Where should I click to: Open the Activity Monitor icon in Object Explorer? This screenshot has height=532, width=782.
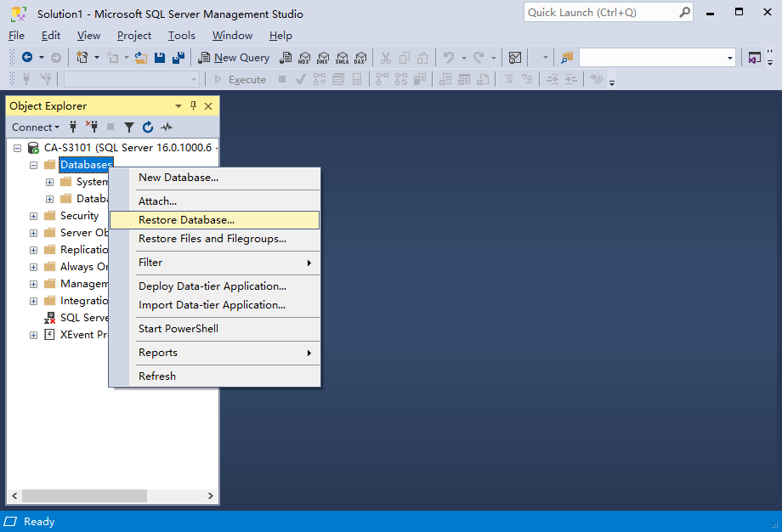[x=167, y=127]
